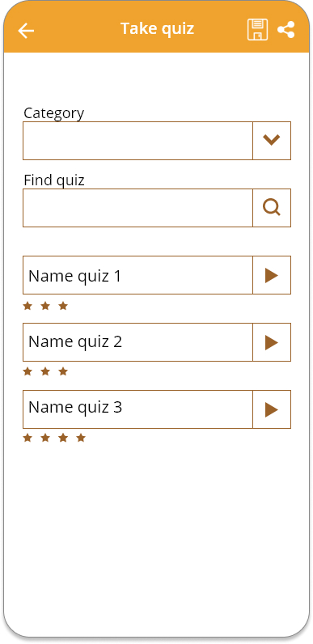
Task: Click first star under Name quiz 3
Action: point(27,438)
